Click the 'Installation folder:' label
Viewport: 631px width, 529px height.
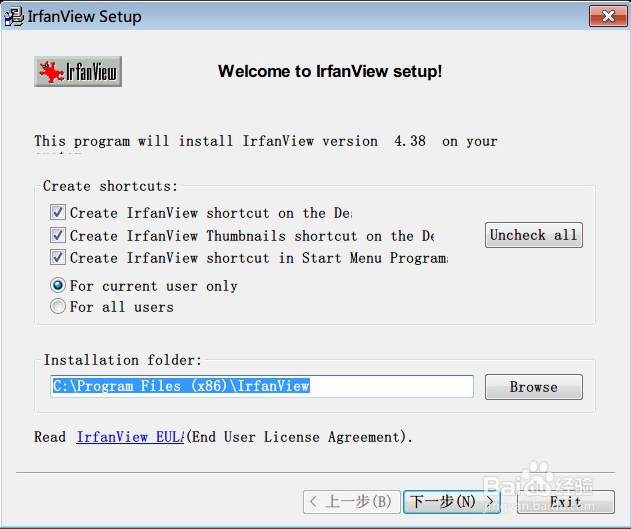(123, 360)
